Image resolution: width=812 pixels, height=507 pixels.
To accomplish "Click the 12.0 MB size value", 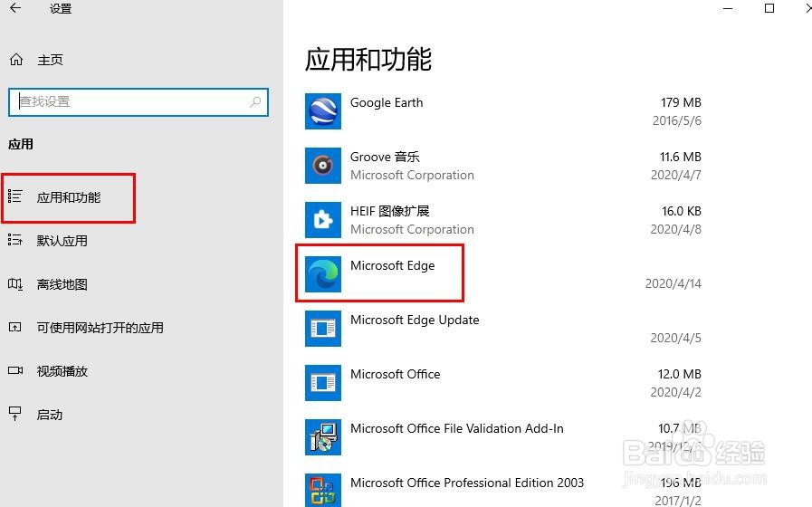I will 680,374.
